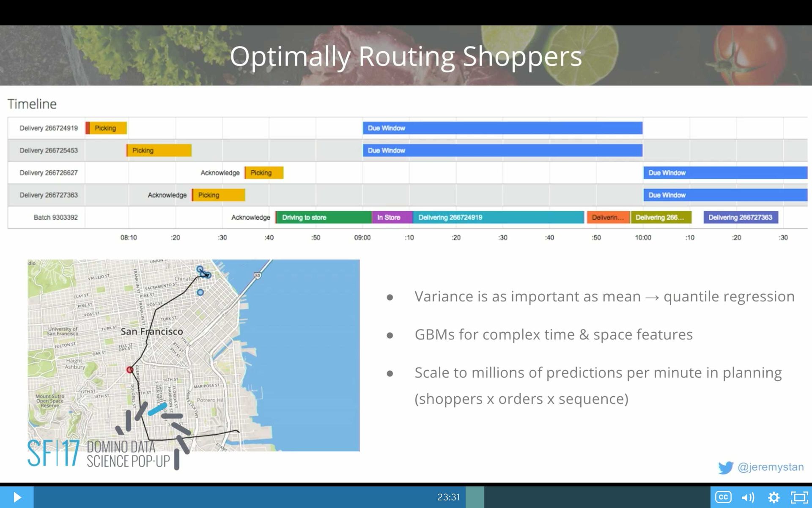This screenshot has width=812, height=508.
Task: Seek in the video progress bar
Action: coord(254,497)
